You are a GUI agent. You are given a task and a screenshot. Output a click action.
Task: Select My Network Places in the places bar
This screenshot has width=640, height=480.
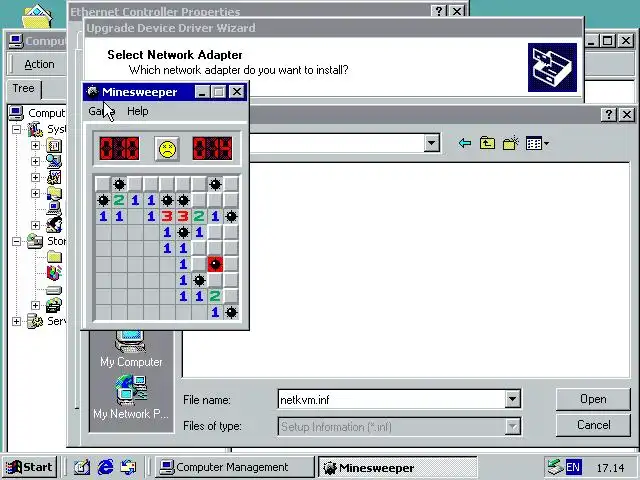(131, 397)
